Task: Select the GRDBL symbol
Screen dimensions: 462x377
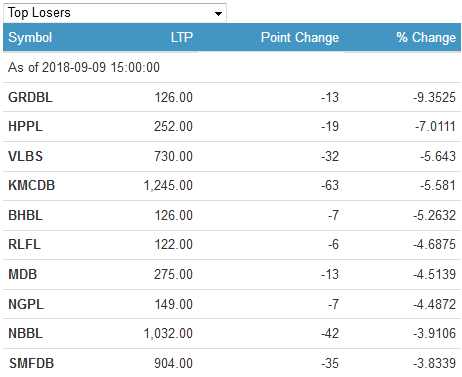Action: (30, 97)
